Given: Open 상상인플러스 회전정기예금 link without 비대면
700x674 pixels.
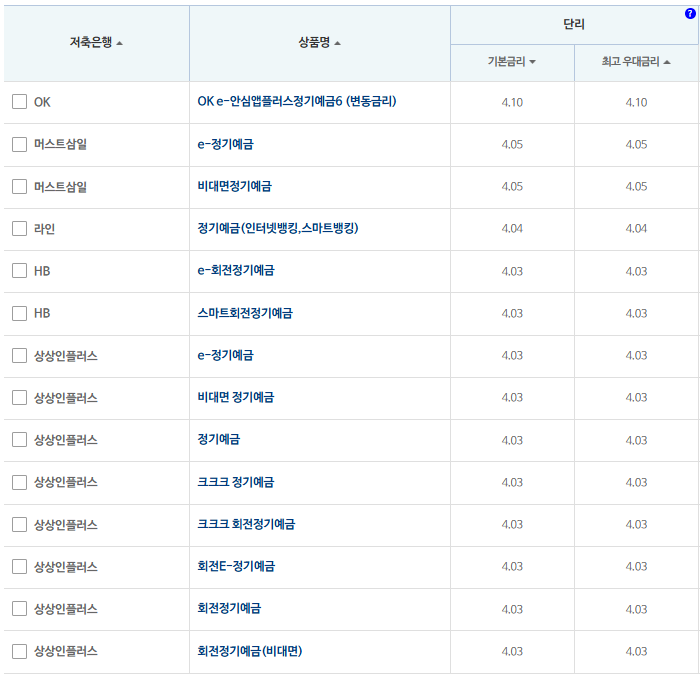Looking at the screenshot, I should (229, 608).
